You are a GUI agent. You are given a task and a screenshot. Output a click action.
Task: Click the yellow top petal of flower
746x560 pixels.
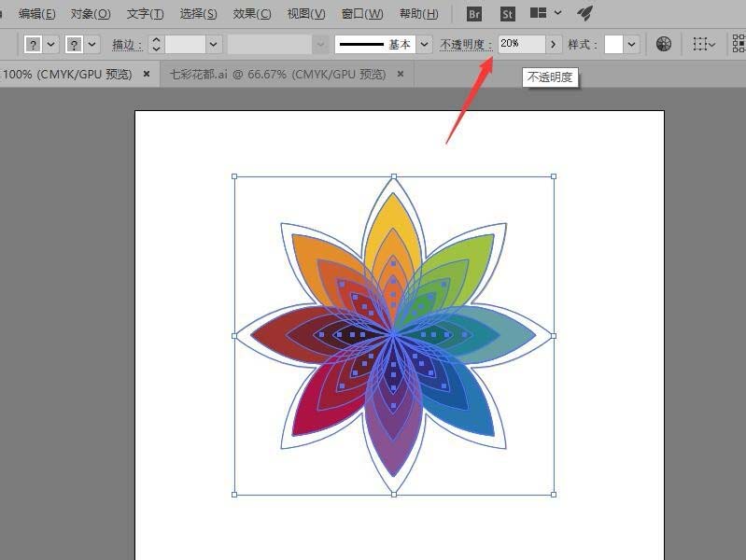(393, 213)
